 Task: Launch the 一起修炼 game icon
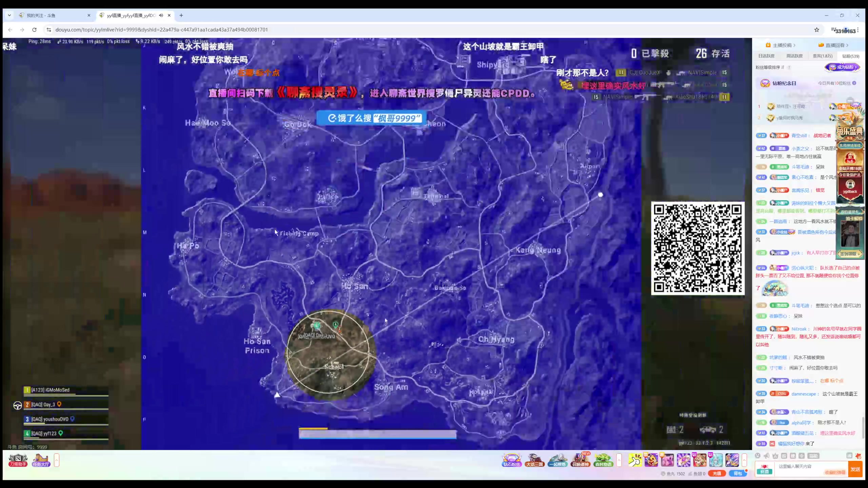(x=558, y=460)
